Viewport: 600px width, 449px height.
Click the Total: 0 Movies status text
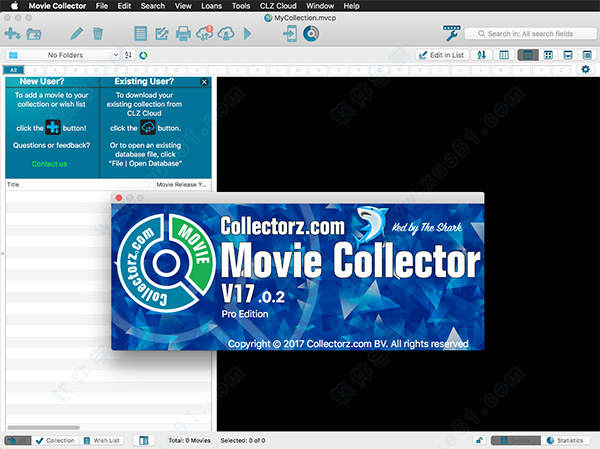click(189, 441)
